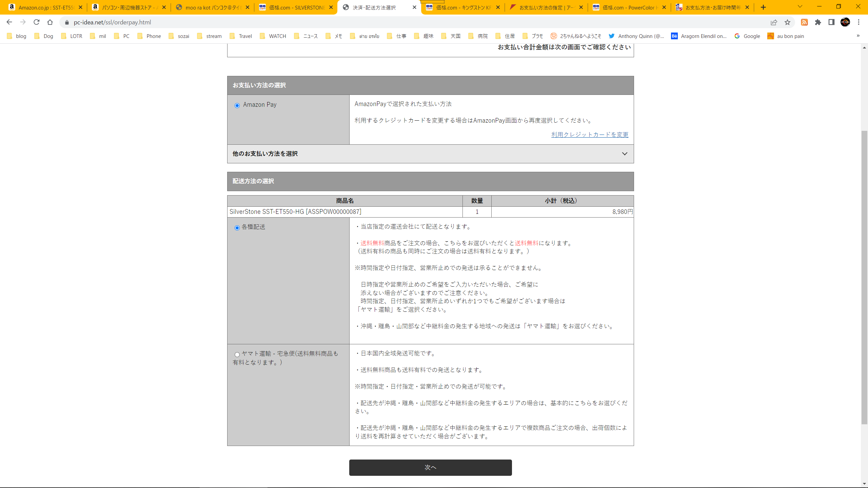Open the 仕事 bookmark folder
868x488 pixels.
(x=397, y=36)
